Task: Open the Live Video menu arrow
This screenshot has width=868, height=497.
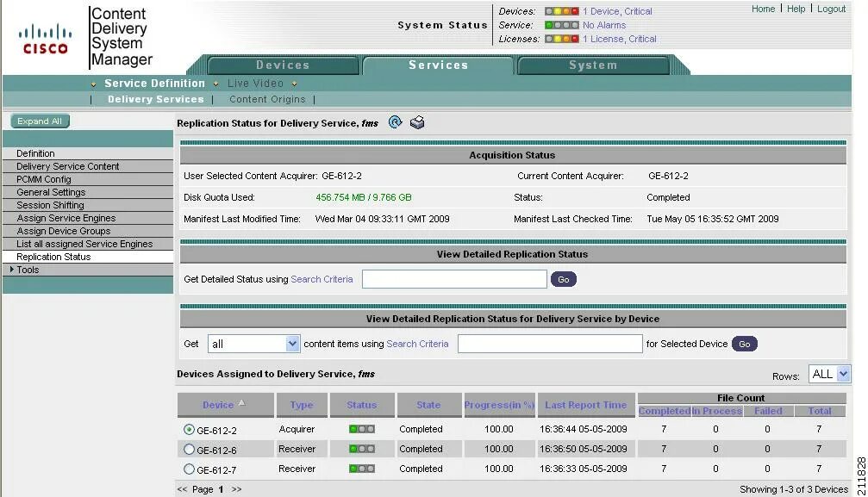Action: point(215,84)
